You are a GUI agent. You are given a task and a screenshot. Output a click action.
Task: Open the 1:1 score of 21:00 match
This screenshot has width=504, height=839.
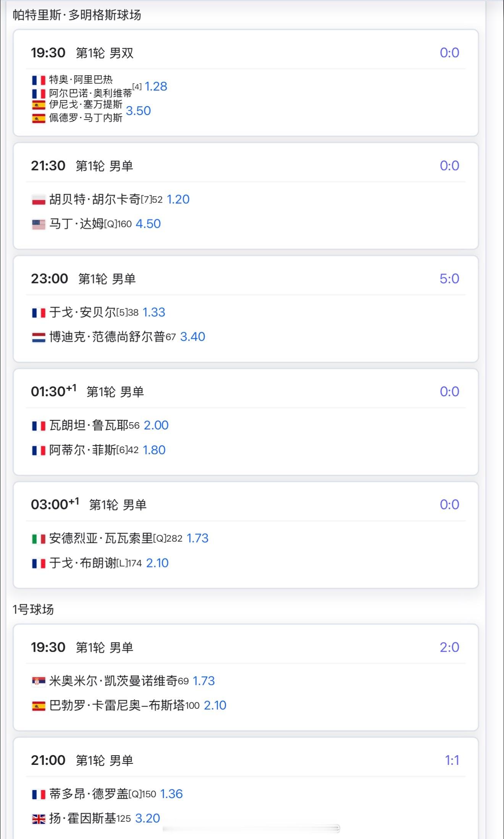(x=452, y=760)
